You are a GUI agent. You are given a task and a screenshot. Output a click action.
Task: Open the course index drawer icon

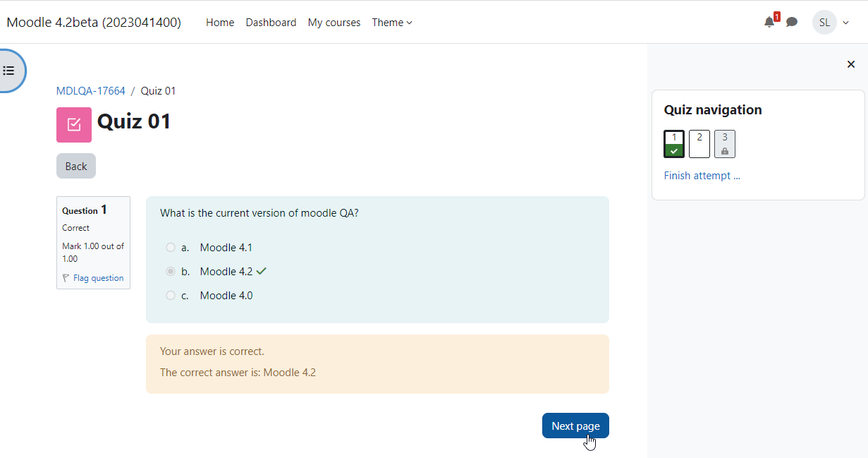9,71
